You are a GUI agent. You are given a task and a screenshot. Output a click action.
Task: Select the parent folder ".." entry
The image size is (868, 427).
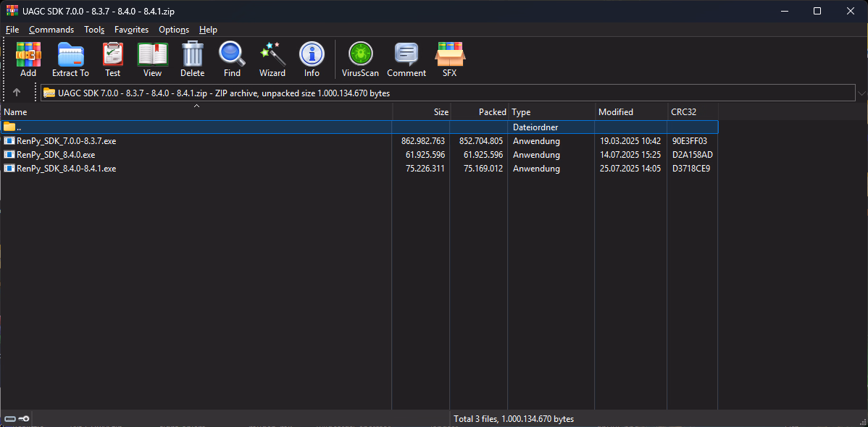(19, 127)
